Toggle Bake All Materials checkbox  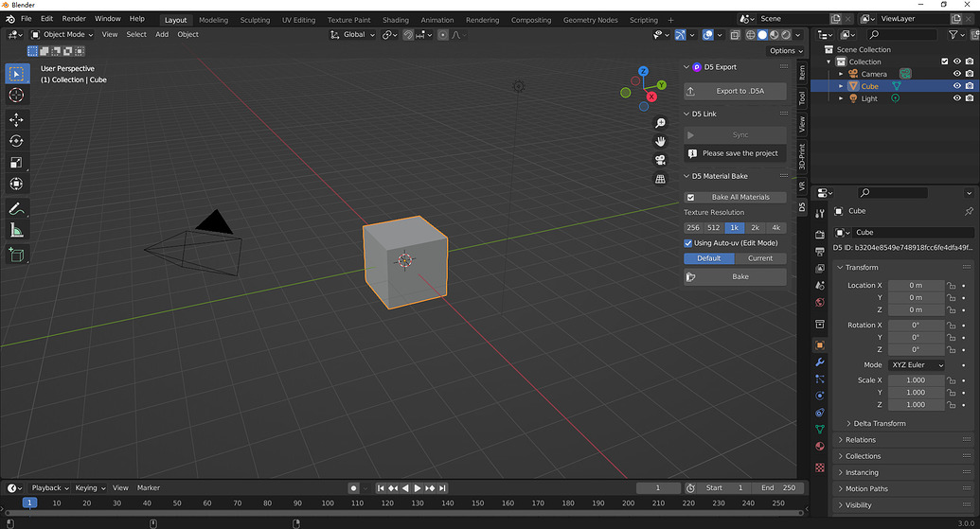[690, 198]
